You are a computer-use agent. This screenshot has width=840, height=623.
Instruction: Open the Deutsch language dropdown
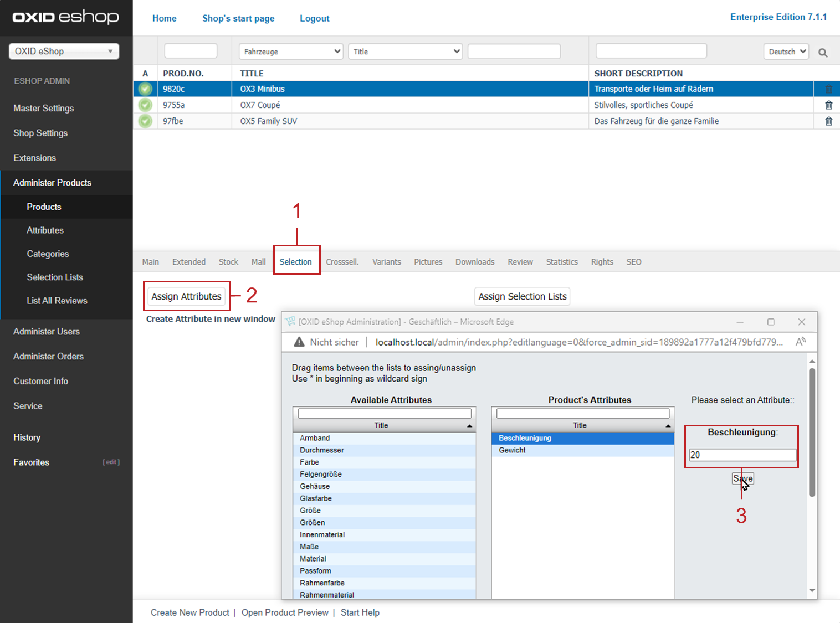tap(786, 52)
